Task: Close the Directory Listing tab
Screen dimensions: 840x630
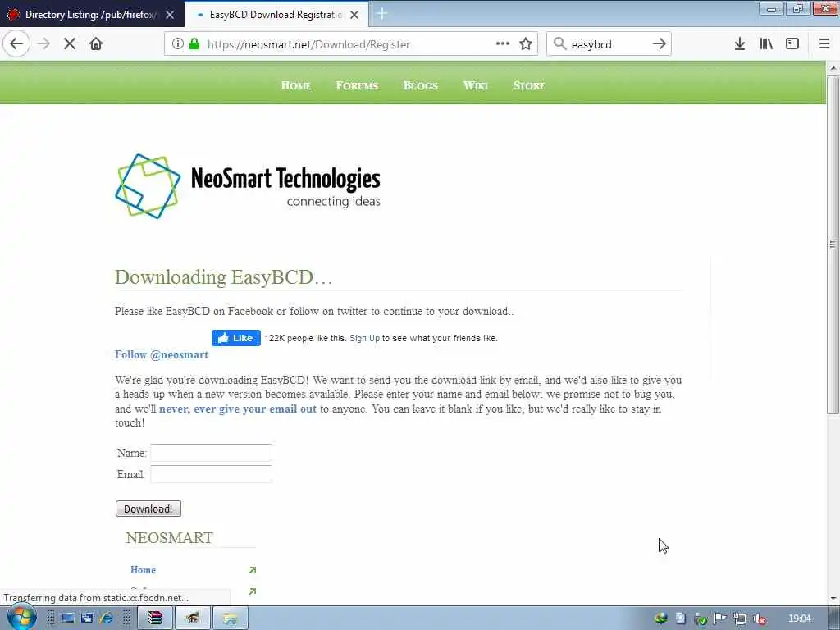Action: pyautogui.click(x=170, y=15)
